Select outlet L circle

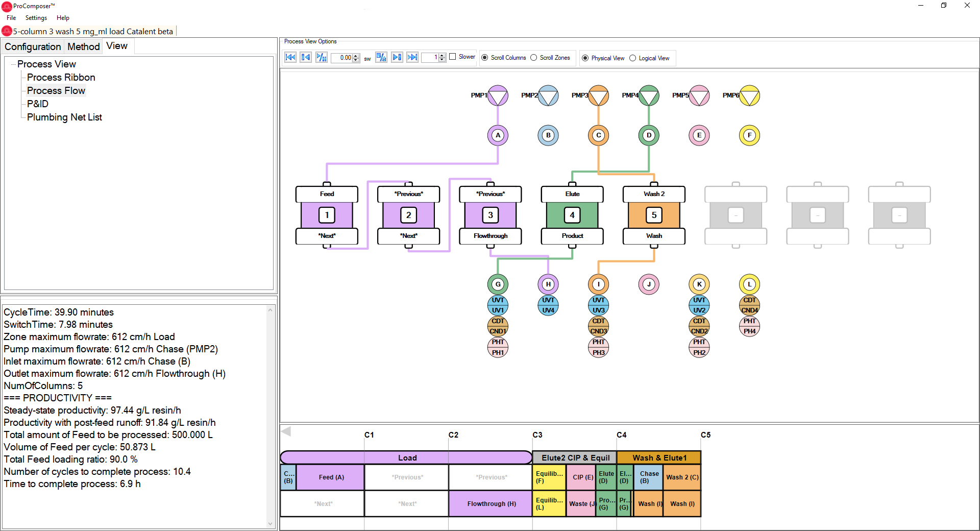point(749,284)
